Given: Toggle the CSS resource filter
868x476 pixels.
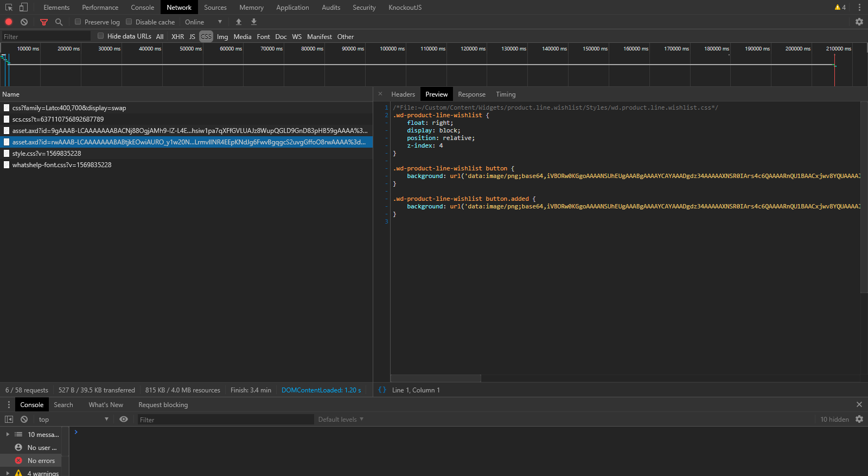Looking at the screenshot, I should [x=206, y=37].
